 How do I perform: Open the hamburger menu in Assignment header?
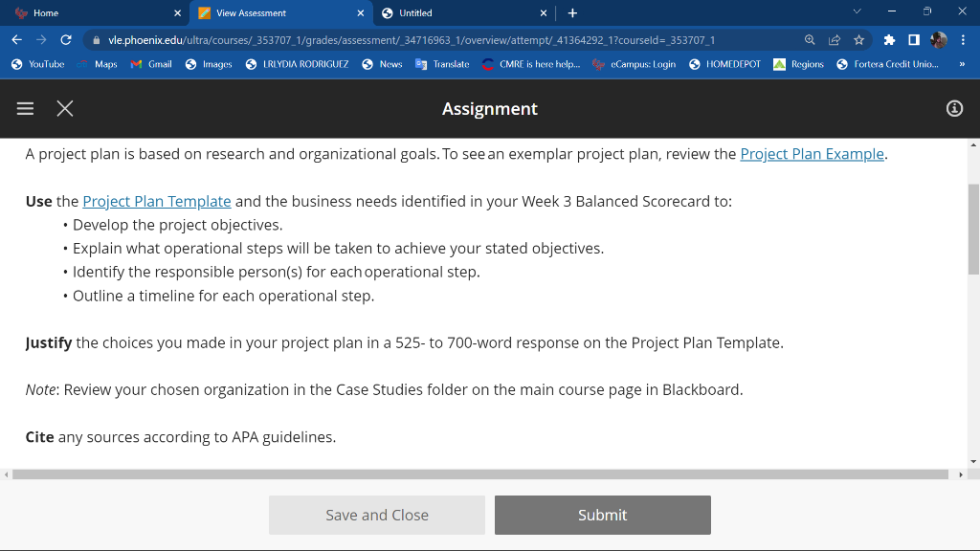point(25,109)
